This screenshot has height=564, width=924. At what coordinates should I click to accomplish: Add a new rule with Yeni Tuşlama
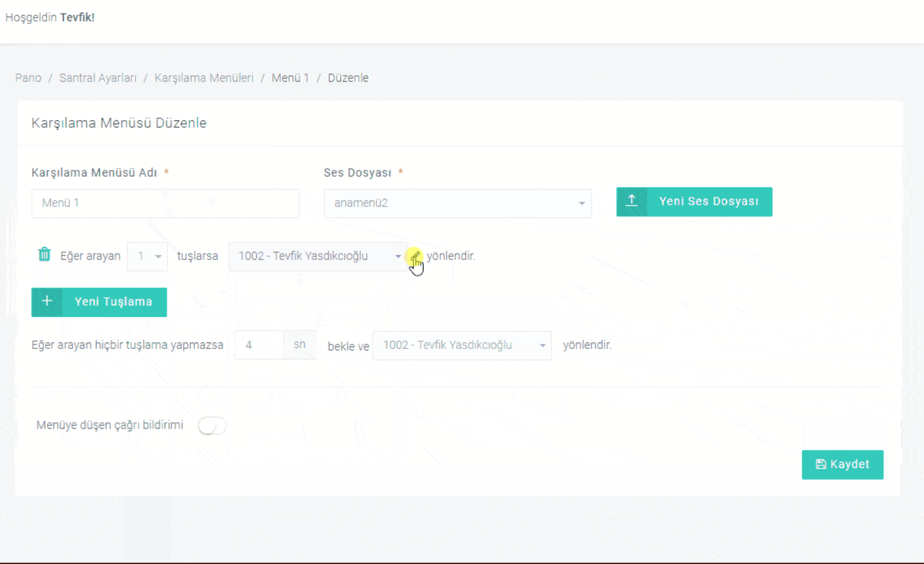[99, 302]
